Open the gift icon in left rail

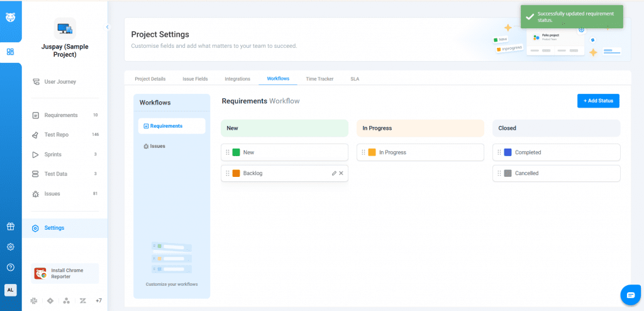pyautogui.click(x=10, y=227)
